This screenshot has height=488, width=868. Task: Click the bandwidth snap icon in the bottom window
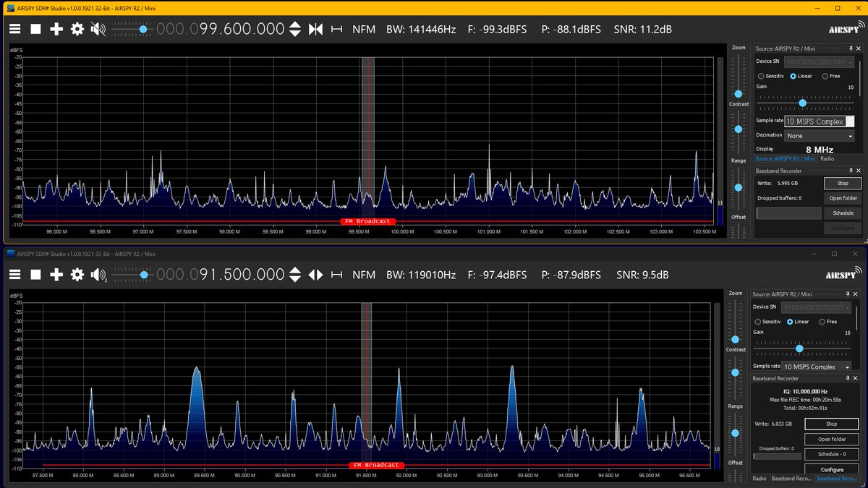[x=337, y=275]
